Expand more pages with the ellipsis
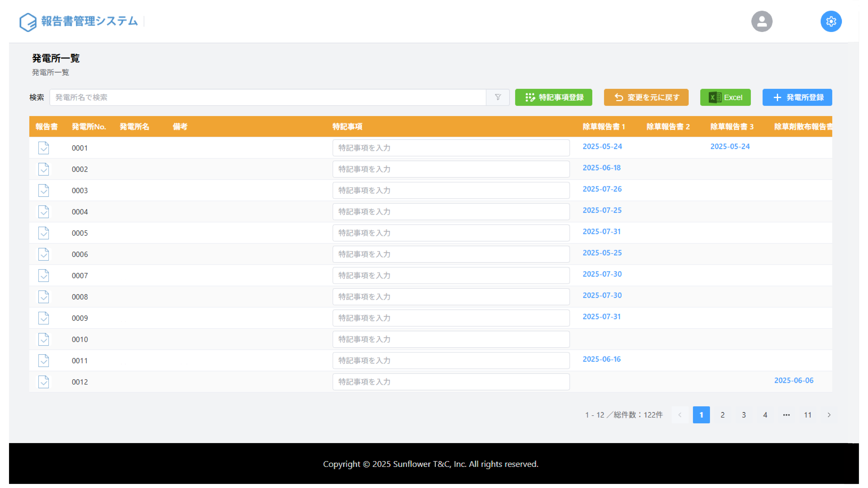Screen dimensions: 868x488 pyautogui.click(x=786, y=415)
